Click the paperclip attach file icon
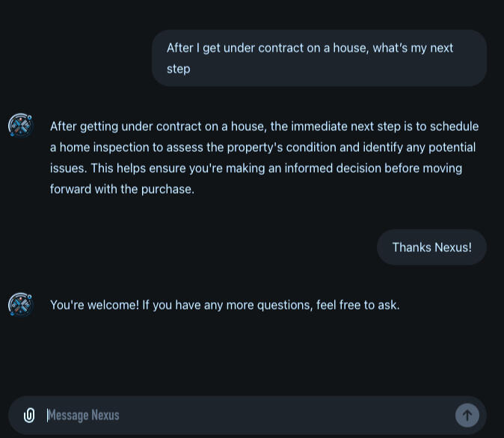Image resolution: width=504 pixels, height=438 pixels. [x=29, y=415]
